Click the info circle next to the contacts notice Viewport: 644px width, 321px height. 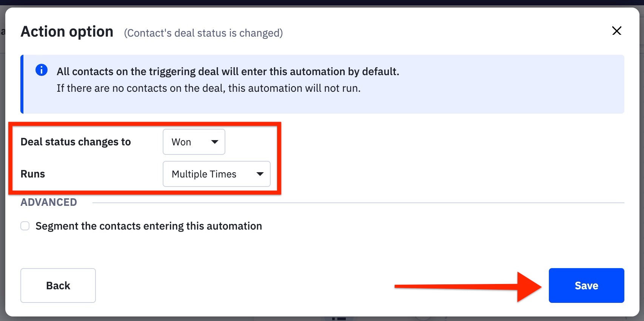[x=42, y=70]
